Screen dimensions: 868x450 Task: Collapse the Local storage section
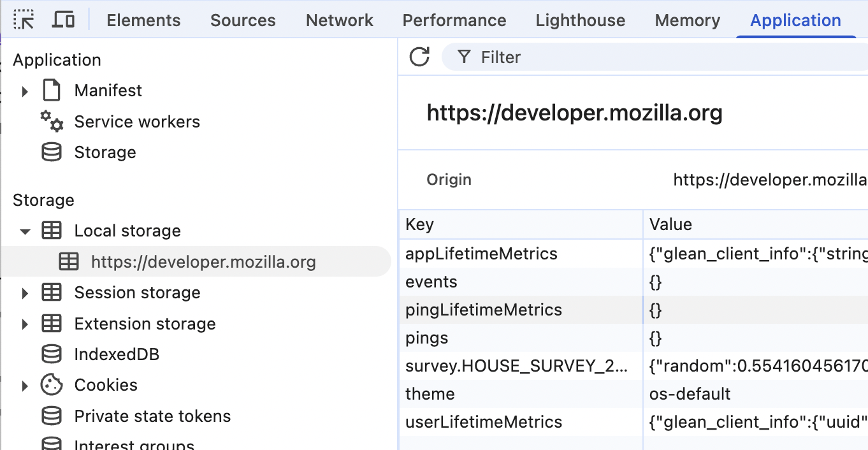click(25, 231)
